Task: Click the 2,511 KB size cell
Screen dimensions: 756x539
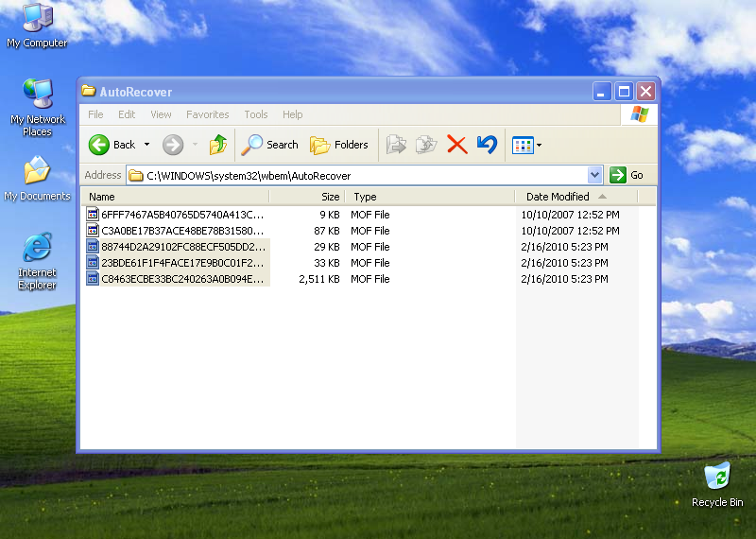Action: [x=319, y=279]
